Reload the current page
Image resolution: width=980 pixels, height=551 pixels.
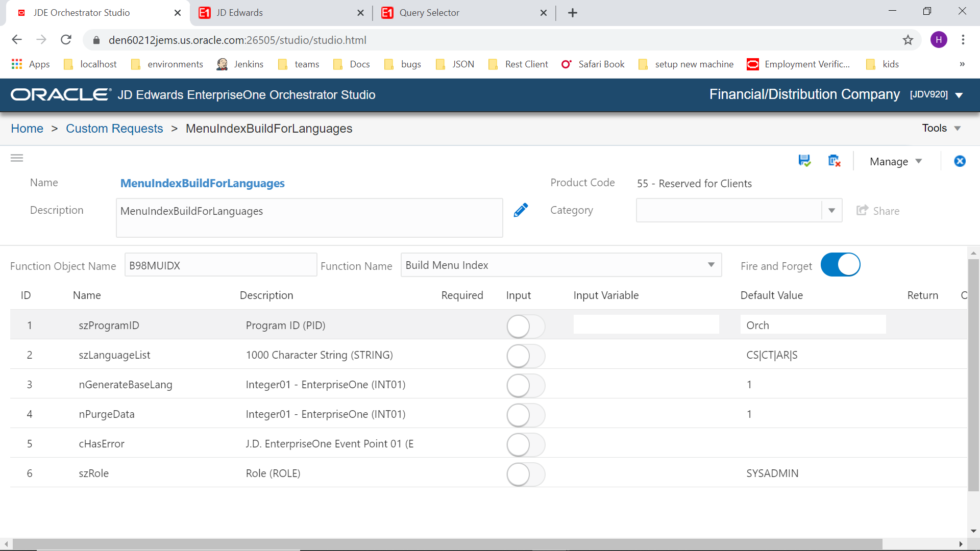66,40
